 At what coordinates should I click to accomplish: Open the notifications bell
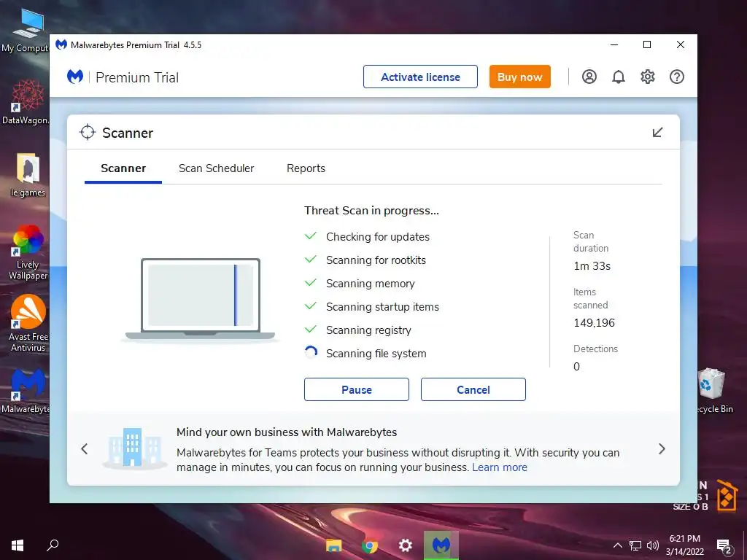point(619,77)
